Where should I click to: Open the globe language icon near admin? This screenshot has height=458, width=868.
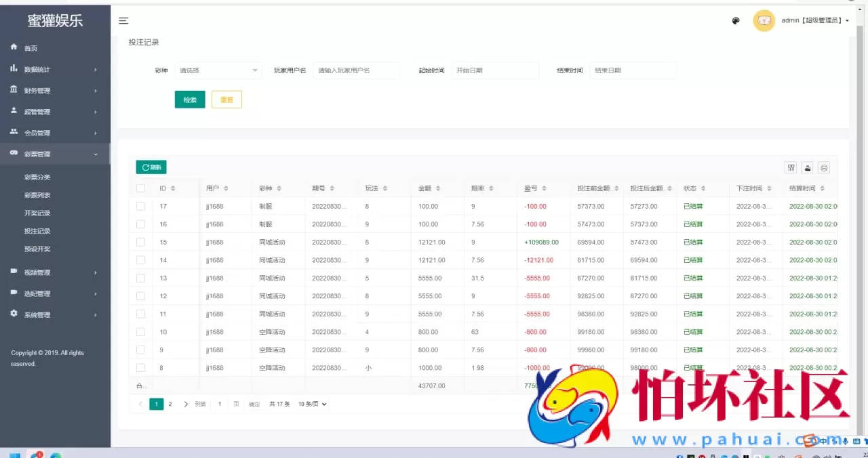(736, 21)
